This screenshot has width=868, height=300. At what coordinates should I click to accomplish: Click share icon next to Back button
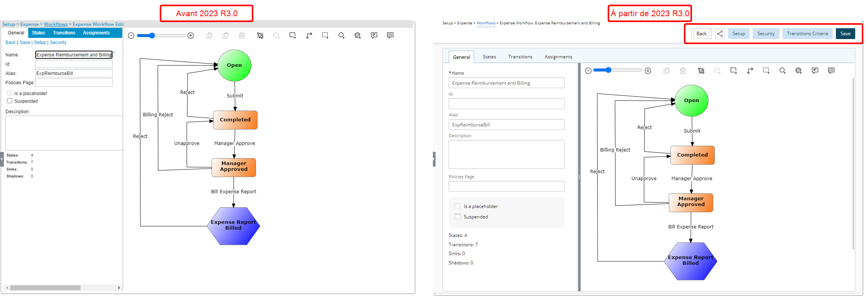coord(720,34)
